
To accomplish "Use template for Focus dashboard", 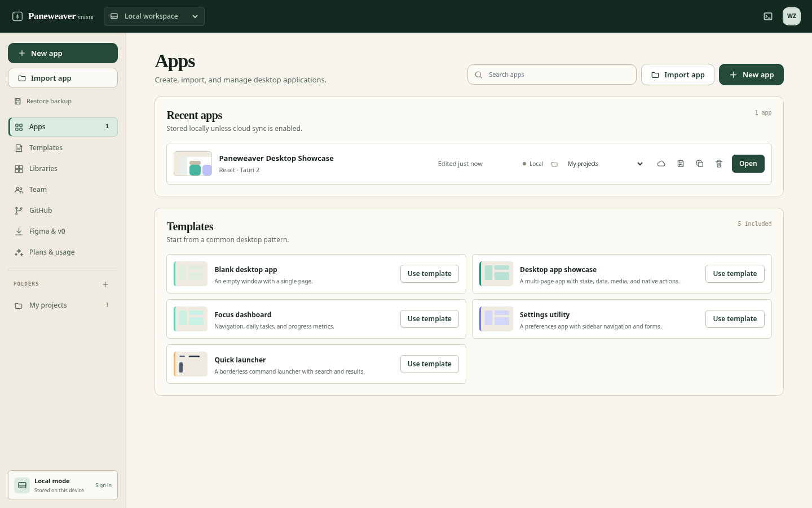I will tap(430, 319).
